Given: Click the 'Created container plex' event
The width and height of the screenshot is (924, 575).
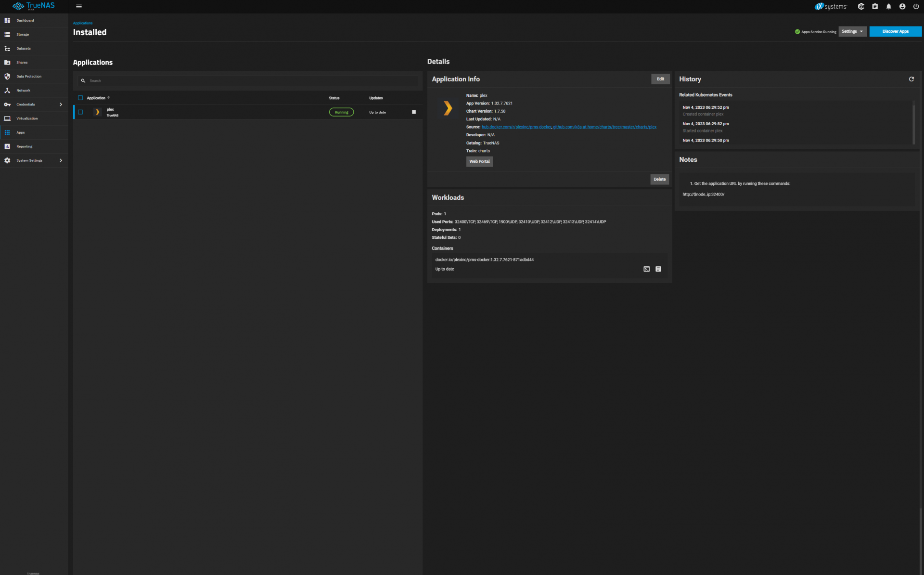Looking at the screenshot, I should pyautogui.click(x=703, y=114).
